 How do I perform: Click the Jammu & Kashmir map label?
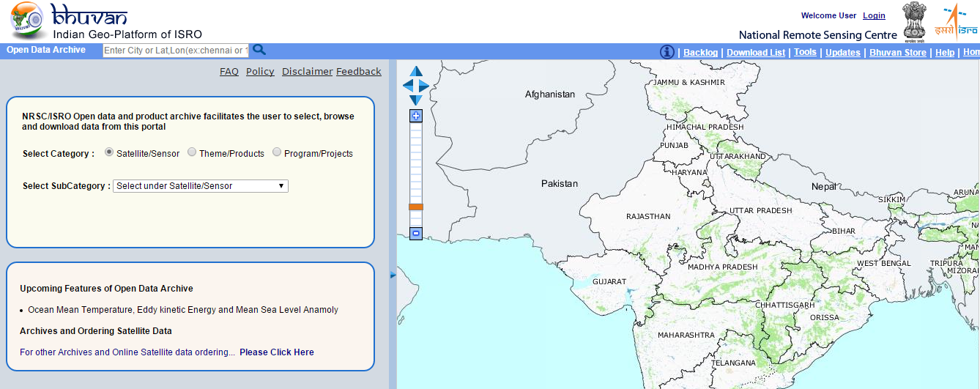tap(689, 83)
